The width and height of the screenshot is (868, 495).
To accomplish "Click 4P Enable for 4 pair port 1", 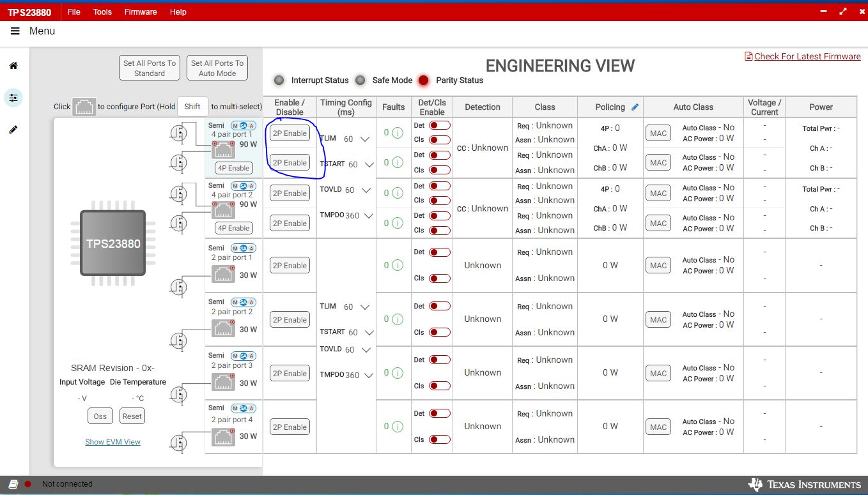I will [233, 168].
